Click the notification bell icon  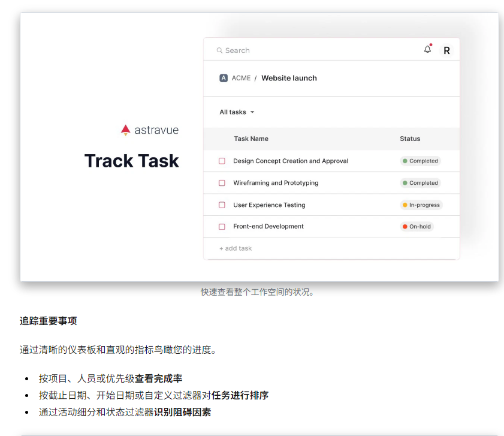427,50
